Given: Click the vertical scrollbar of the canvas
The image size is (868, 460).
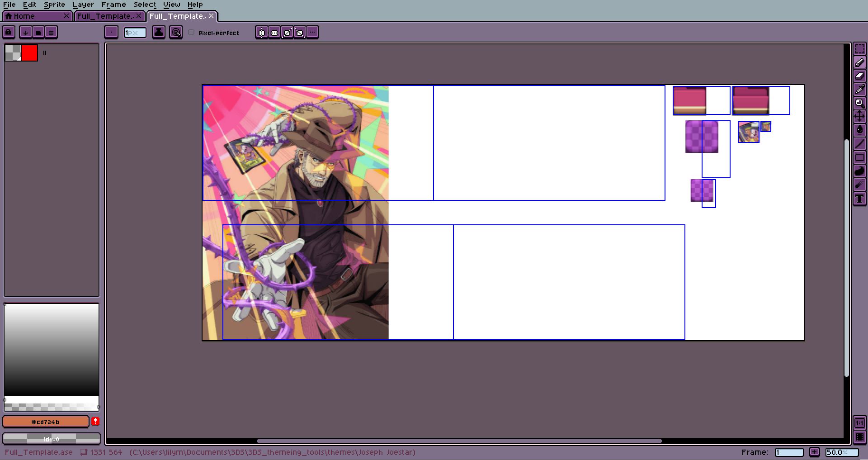Looking at the screenshot, I should point(847,258).
